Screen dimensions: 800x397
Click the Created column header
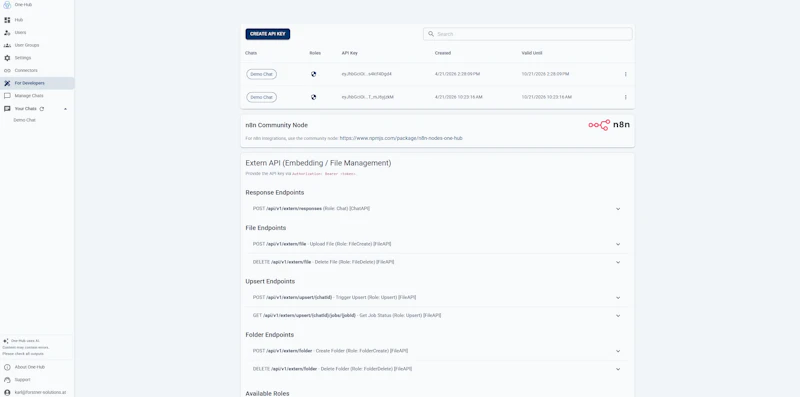pyautogui.click(x=442, y=53)
